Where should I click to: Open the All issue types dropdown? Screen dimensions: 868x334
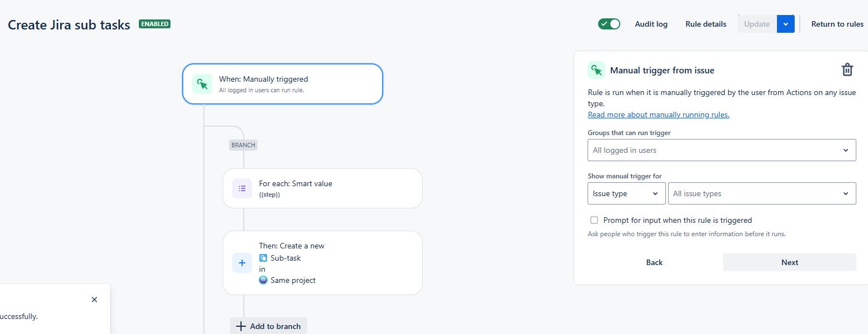[x=762, y=193]
